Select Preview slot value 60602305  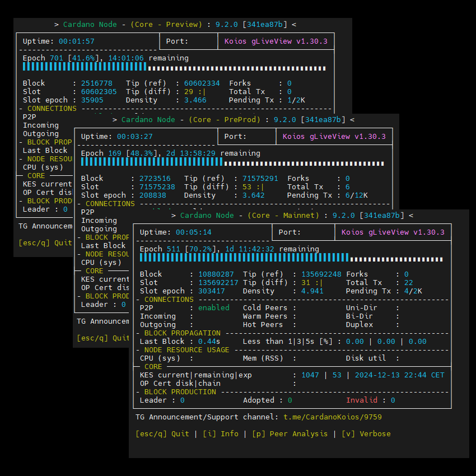[x=99, y=92]
